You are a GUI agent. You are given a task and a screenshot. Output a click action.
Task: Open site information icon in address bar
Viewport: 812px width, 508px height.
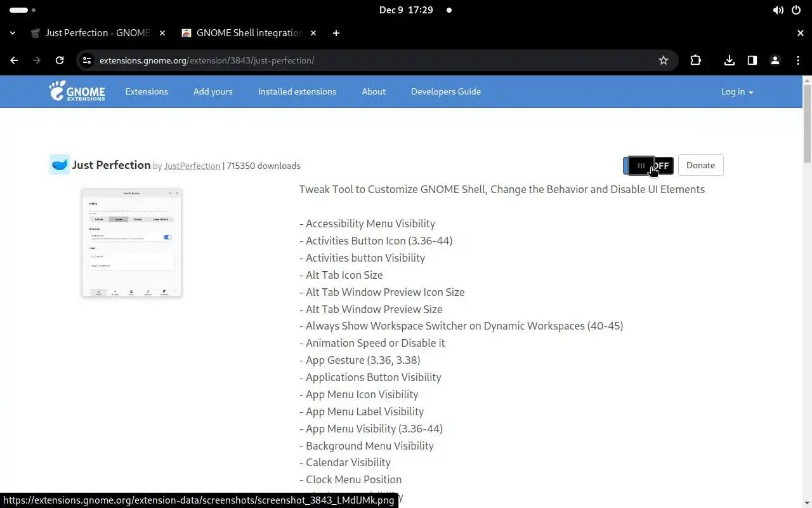point(87,60)
